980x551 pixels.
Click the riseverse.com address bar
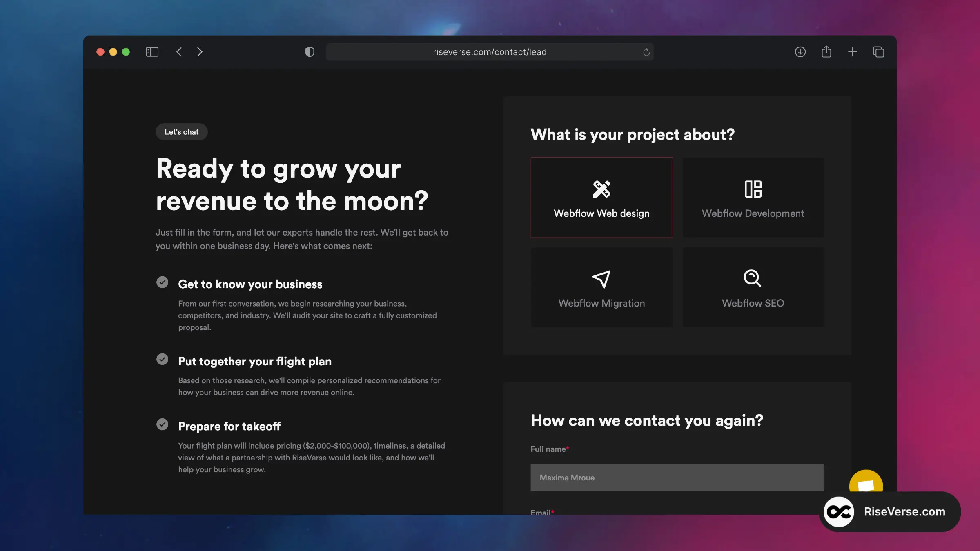point(489,52)
